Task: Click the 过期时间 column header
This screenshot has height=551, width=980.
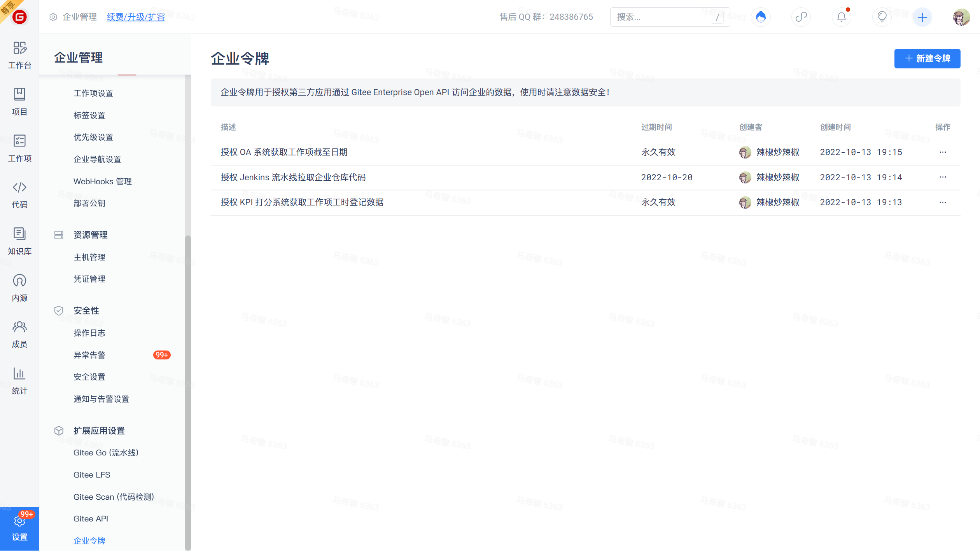Action: (656, 127)
